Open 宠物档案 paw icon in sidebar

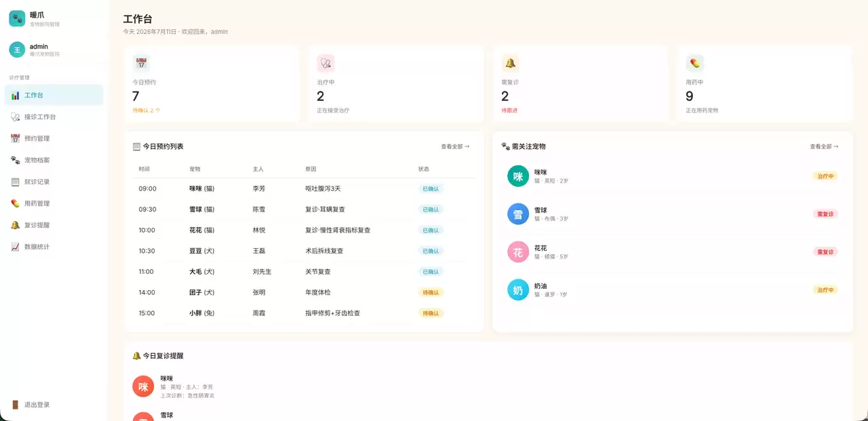pos(15,160)
